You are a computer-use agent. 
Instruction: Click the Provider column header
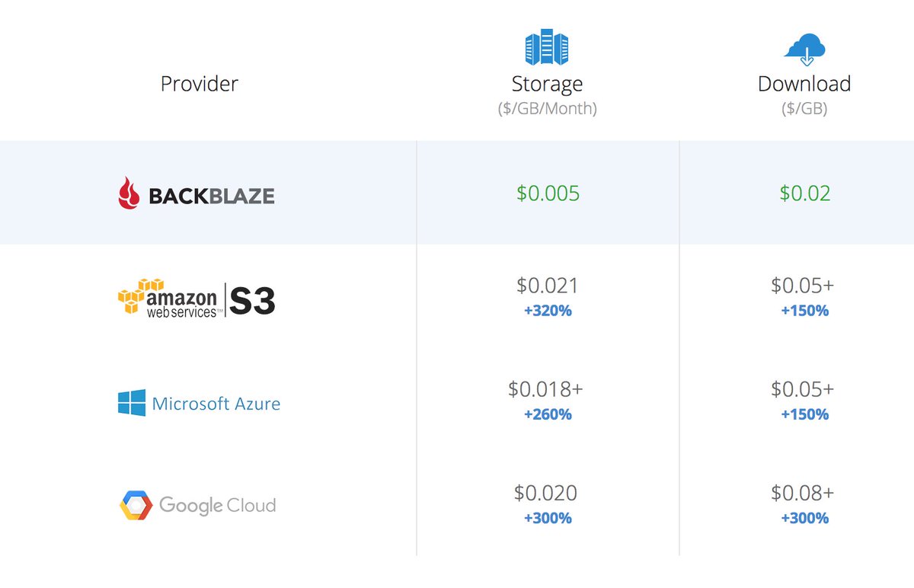[x=200, y=83]
